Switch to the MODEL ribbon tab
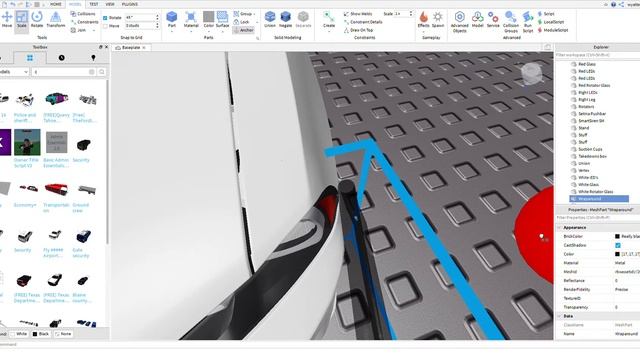The height and width of the screenshot is (360, 640). point(75,4)
